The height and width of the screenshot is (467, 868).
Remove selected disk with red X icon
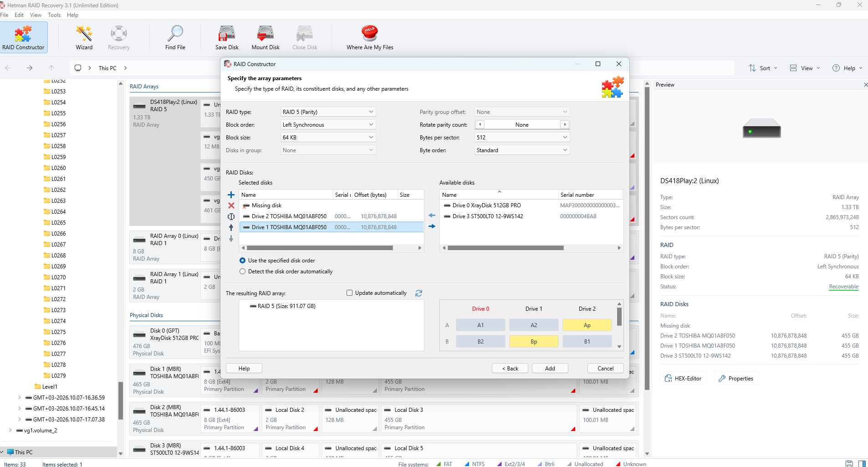point(231,205)
